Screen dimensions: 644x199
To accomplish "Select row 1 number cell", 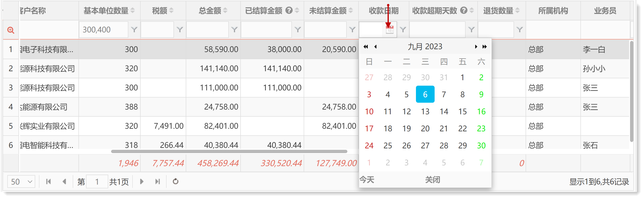I will click(x=11, y=49).
